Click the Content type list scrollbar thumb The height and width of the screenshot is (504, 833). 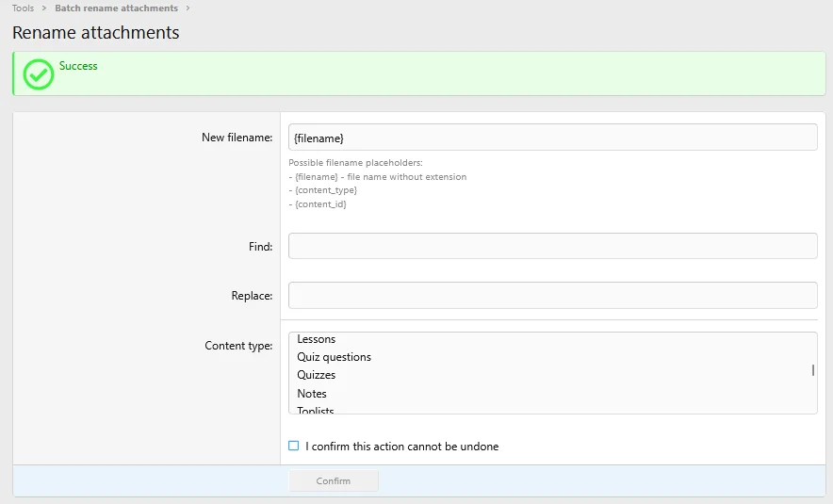(812, 370)
